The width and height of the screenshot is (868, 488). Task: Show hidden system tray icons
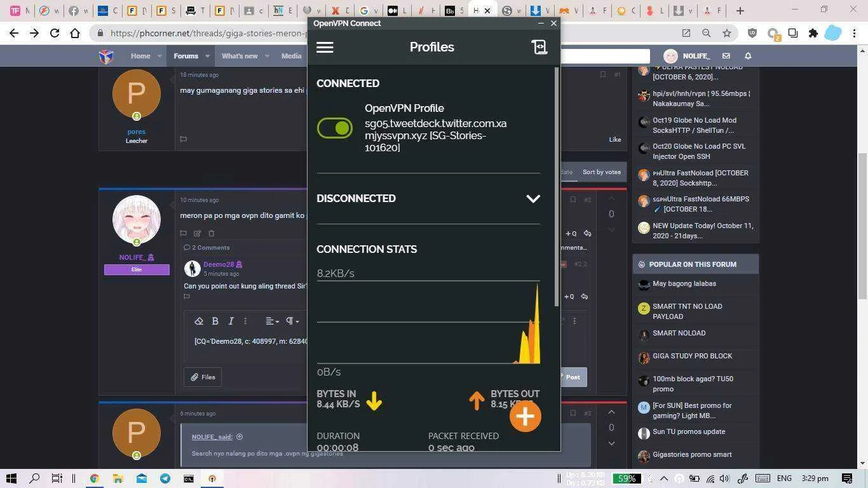(664, 478)
